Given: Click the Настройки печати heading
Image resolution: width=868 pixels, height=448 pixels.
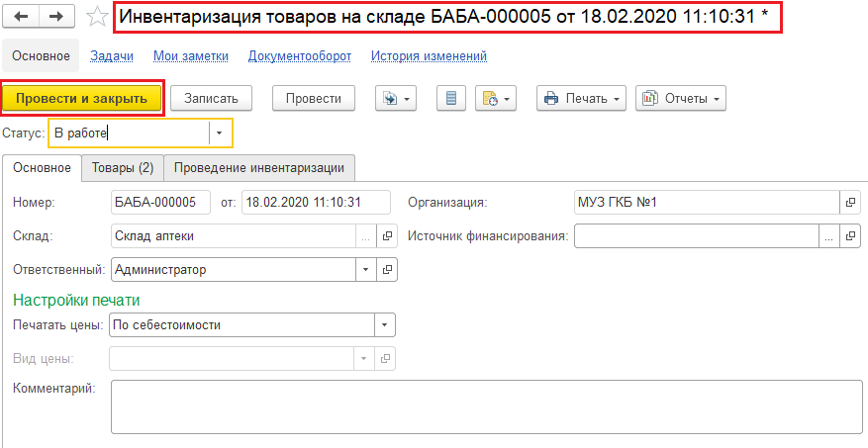Looking at the screenshot, I should coord(76,301).
